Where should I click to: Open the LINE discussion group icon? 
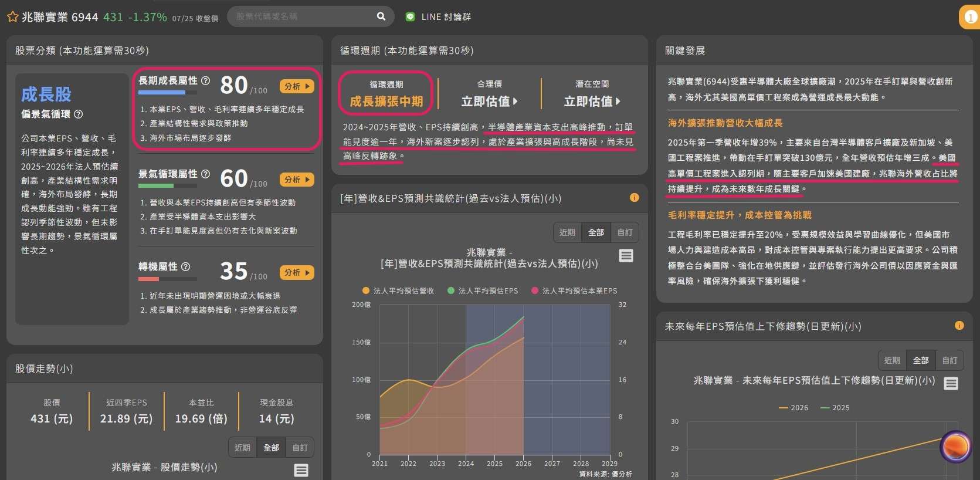coord(411,17)
